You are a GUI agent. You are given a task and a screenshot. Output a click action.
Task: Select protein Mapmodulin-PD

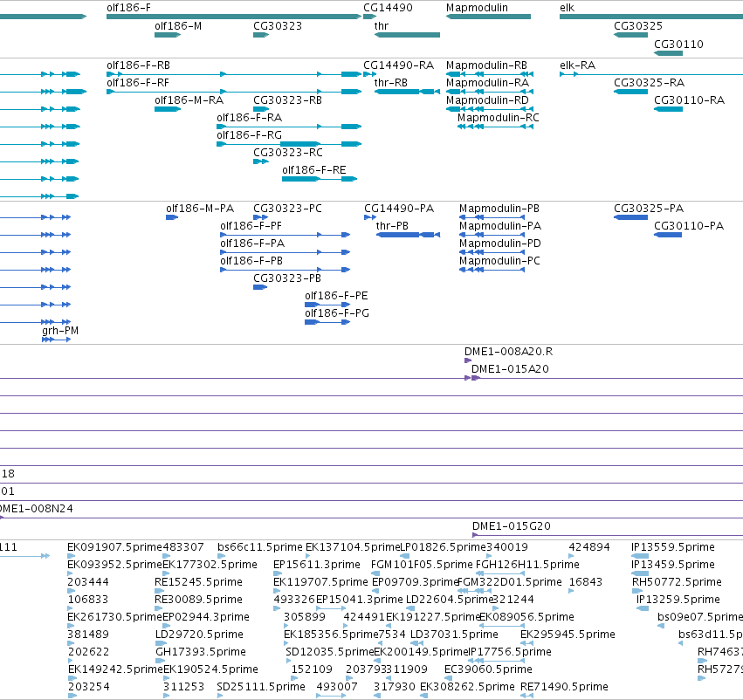(x=492, y=252)
